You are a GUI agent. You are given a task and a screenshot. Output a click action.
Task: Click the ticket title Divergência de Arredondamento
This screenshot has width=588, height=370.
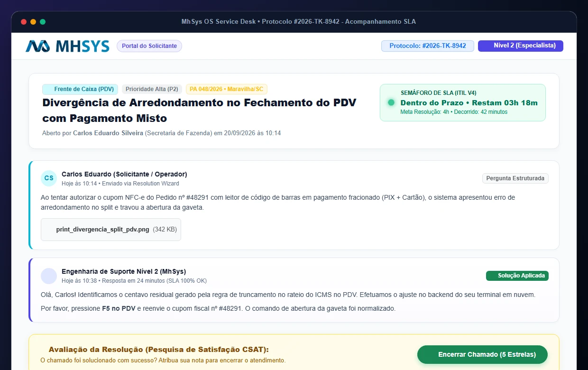[199, 110]
